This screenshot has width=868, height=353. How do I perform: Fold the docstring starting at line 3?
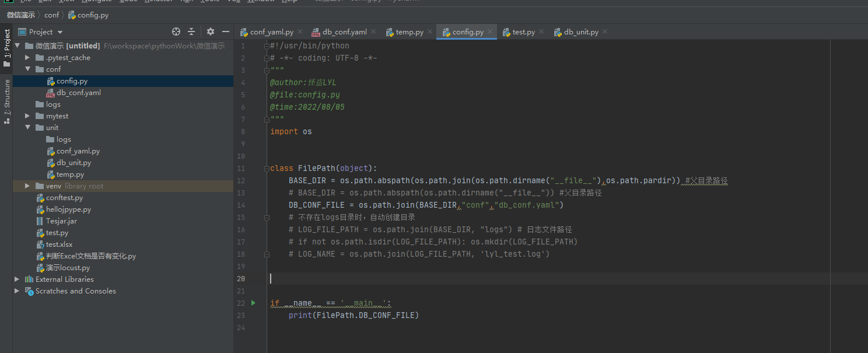click(x=267, y=71)
